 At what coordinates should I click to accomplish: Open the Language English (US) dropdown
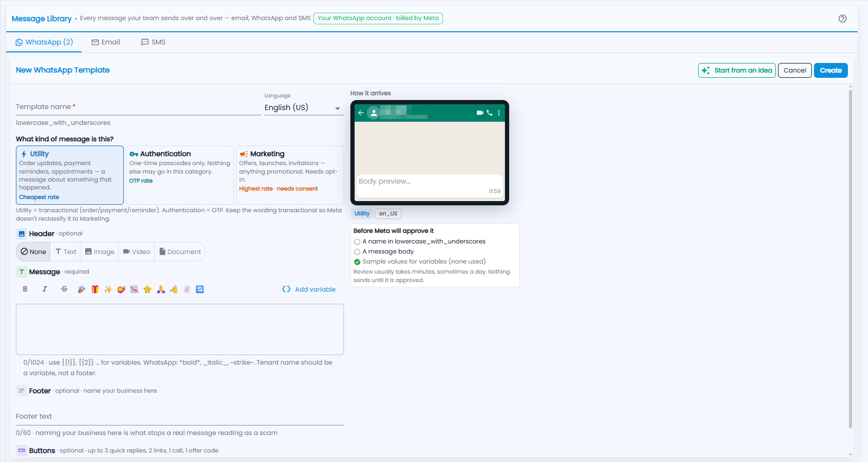point(304,107)
